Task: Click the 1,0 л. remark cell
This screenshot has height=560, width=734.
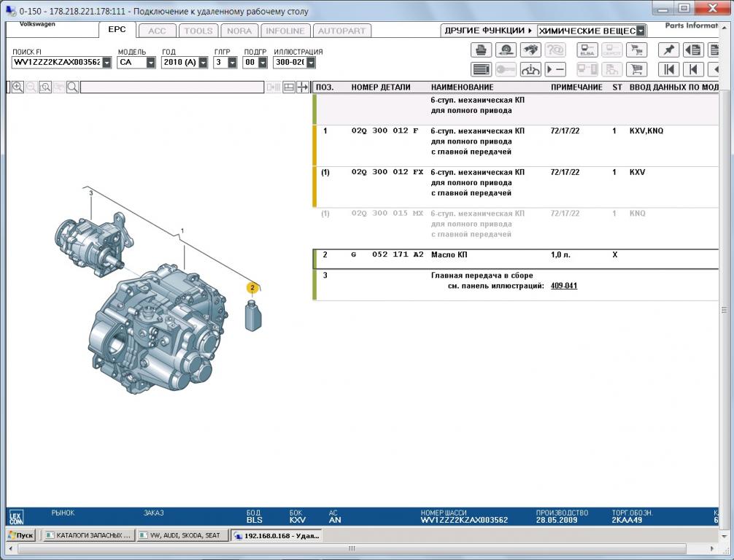Action: coord(560,255)
